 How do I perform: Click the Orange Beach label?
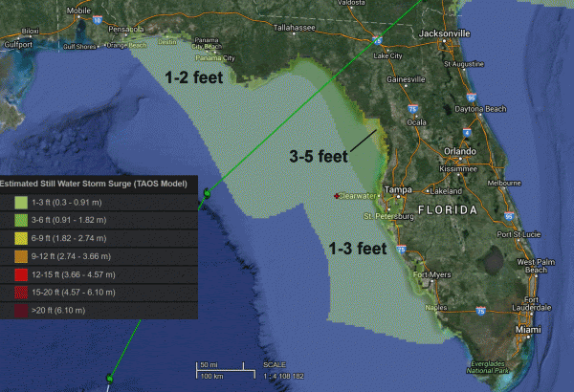(126, 45)
